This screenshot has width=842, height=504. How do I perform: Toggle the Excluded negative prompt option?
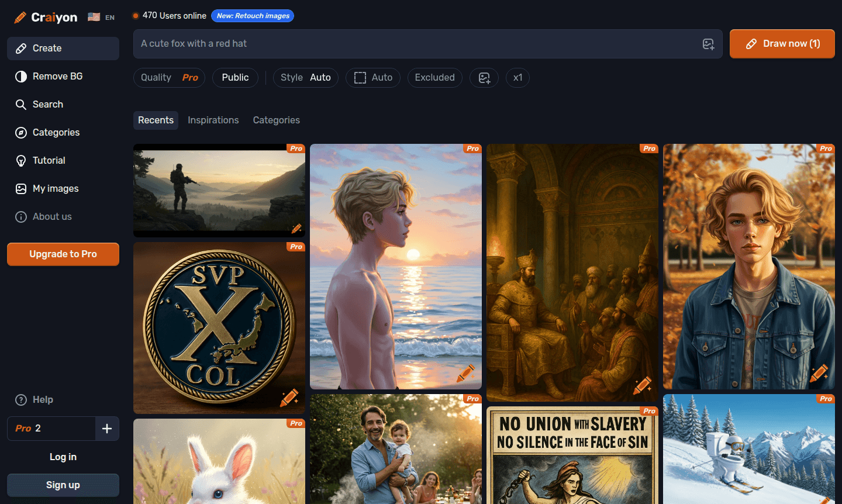(x=434, y=78)
